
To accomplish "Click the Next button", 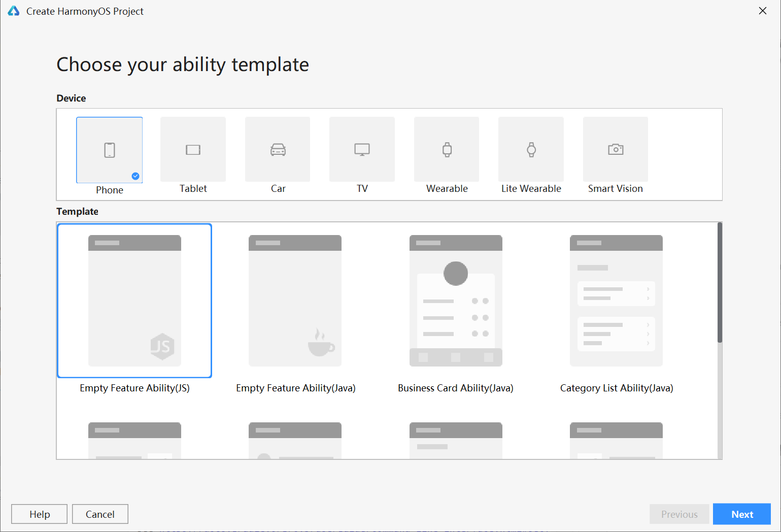I will [742, 514].
